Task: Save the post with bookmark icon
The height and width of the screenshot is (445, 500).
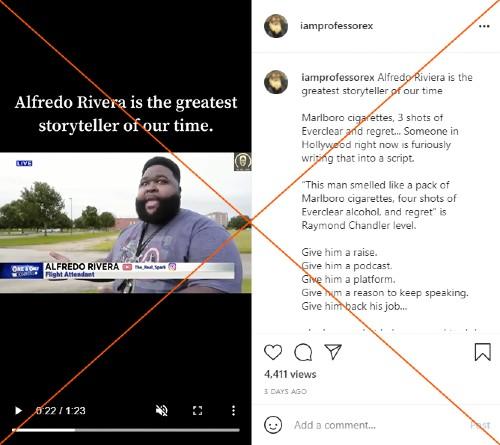Action: (482, 352)
